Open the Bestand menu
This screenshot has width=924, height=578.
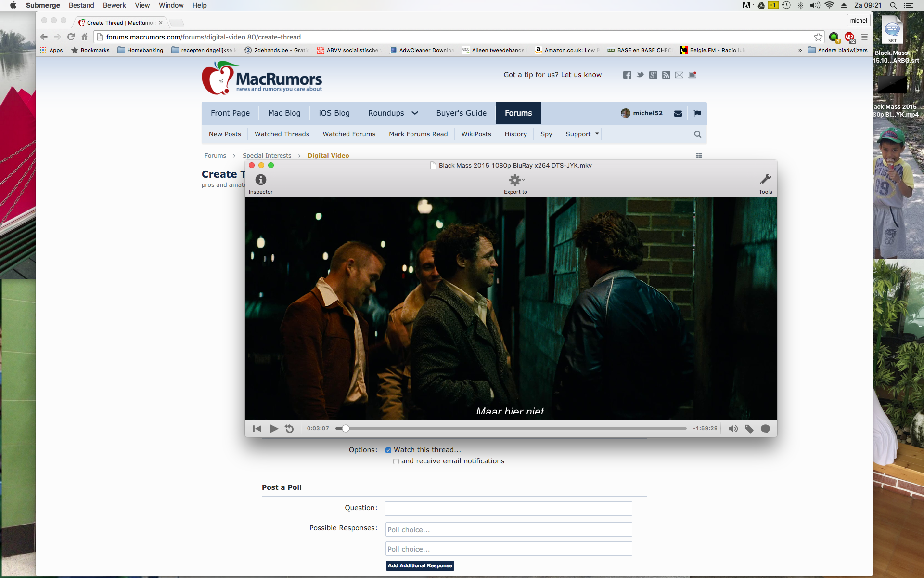coord(81,5)
